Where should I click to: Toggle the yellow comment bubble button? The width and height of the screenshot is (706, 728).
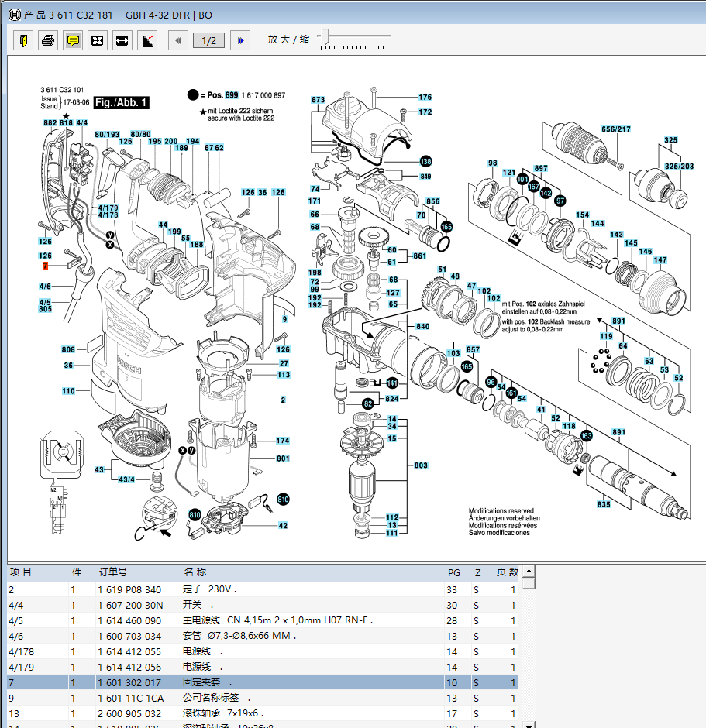[73, 41]
